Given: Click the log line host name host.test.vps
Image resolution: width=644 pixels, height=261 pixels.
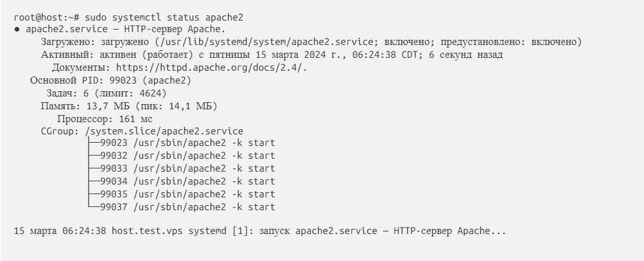Looking at the screenshot, I should [147, 230].
